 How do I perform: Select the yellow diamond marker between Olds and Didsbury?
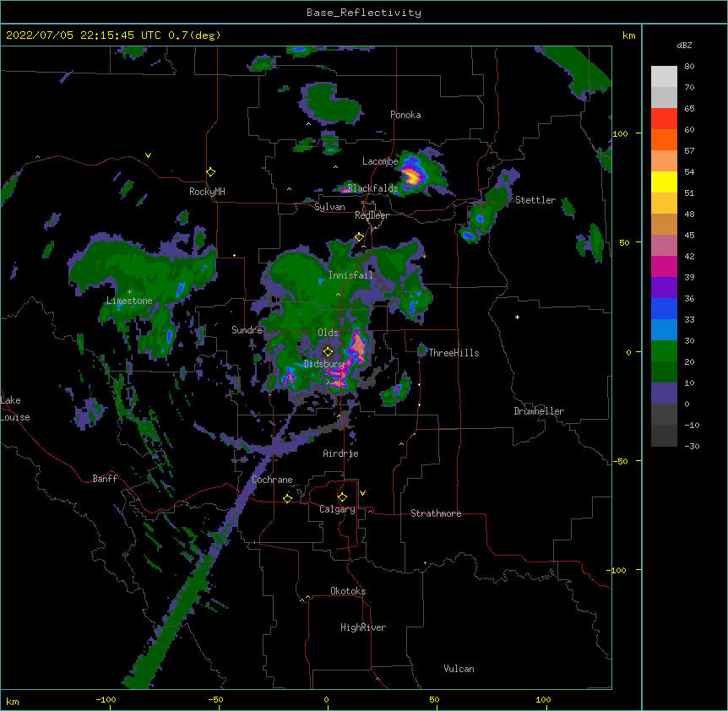tap(328, 351)
